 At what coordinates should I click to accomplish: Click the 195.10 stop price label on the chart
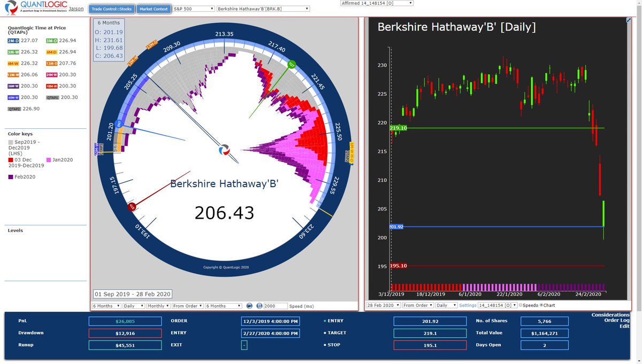tap(398, 266)
